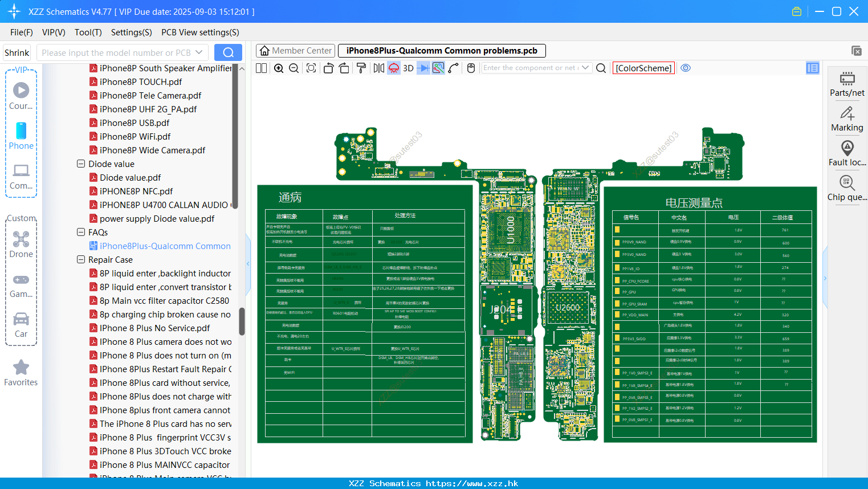The width and height of the screenshot is (868, 489).
Task: Zoom in on the PCB view
Action: click(279, 68)
